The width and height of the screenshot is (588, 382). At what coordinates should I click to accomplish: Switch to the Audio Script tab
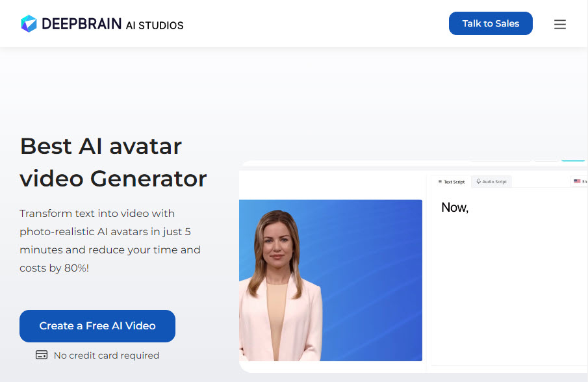491,181
